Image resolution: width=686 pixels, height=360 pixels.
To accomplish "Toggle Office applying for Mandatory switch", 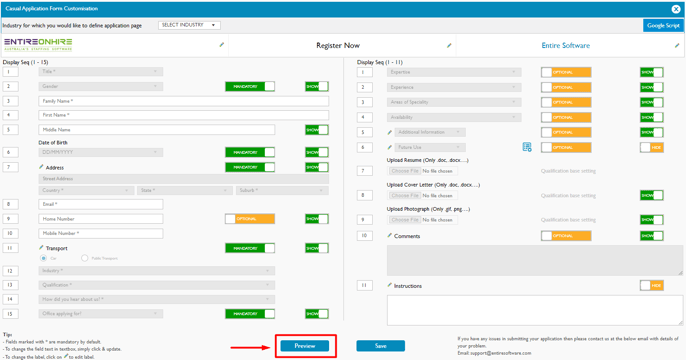I will tap(250, 314).
